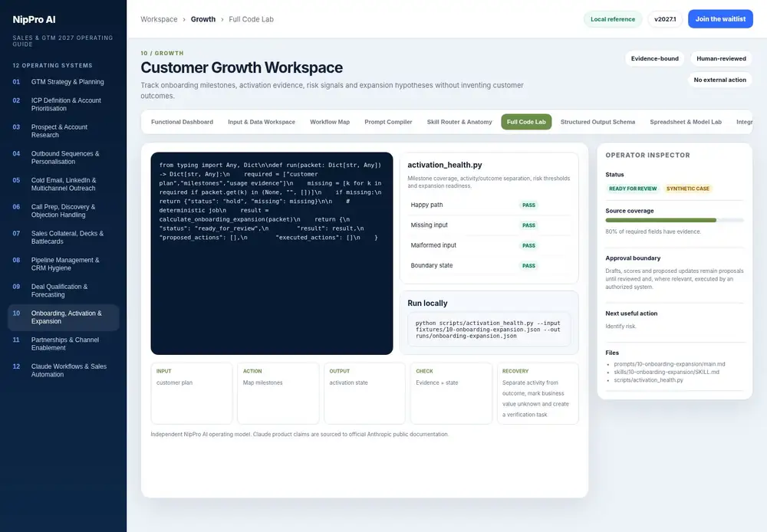This screenshot has width=767, height=532.
Task: Open GTM Strategy & Planning in sidebar
Action: [63, 82]
